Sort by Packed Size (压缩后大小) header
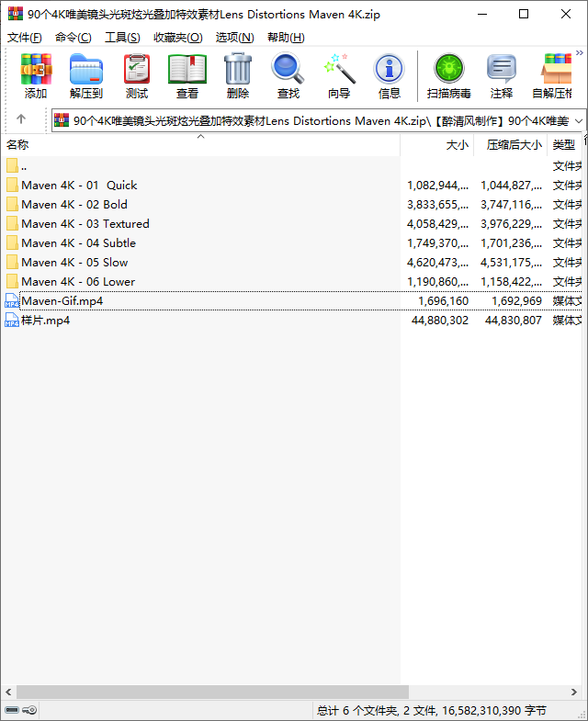 tap(511, 145)
